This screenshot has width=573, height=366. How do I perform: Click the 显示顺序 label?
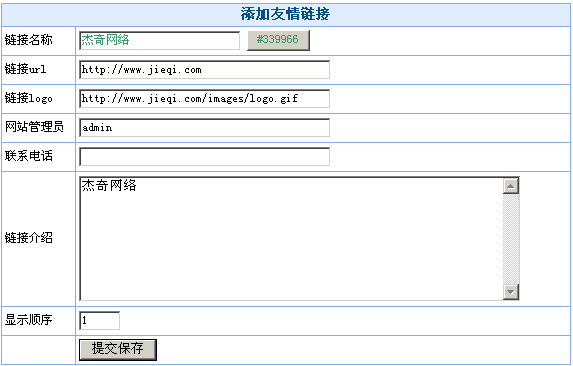(x=29, y=320)
